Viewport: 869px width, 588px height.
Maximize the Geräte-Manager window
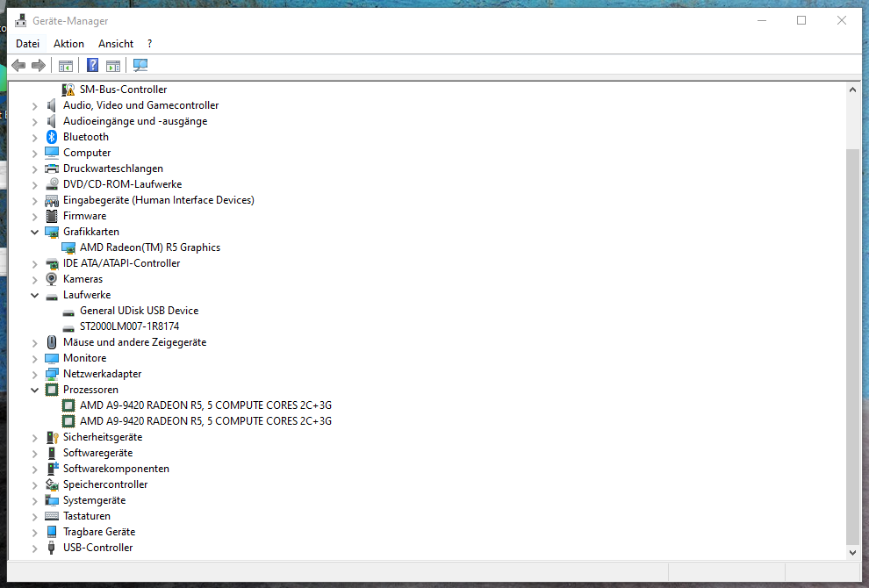pos(801,20)
